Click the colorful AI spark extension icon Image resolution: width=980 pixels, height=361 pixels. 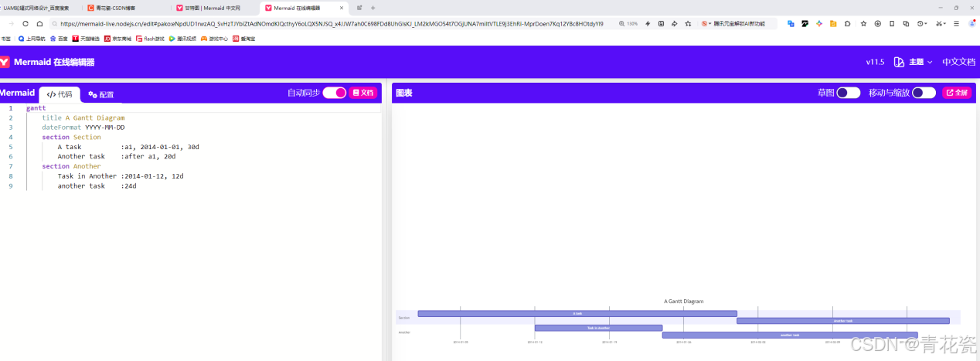[x=819, y=23]
